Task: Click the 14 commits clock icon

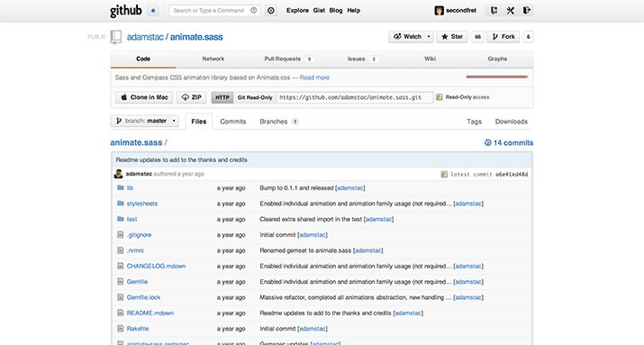Action: click(x=488, y=142)
